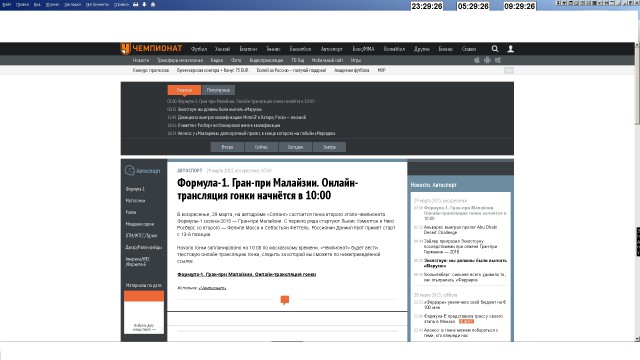This screenshot has width=640, height=360.
Task: Open ТВ Гид in the submenu
Action: 298,60
